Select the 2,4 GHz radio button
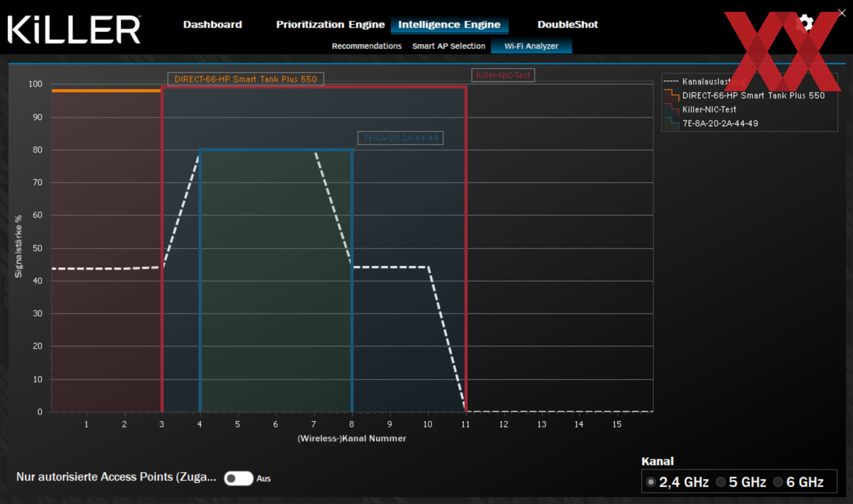The image size is (853, 504). (651, 482)
